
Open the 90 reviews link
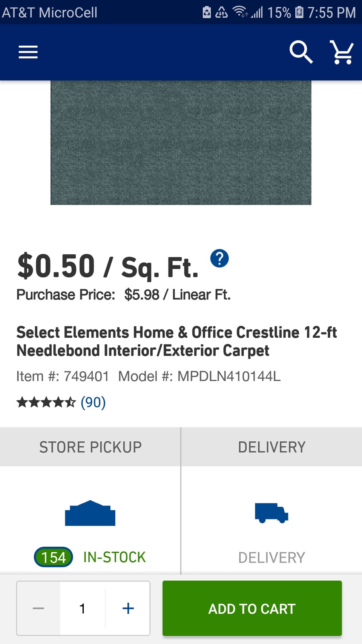pyautogui.click(x=93, y=403)
